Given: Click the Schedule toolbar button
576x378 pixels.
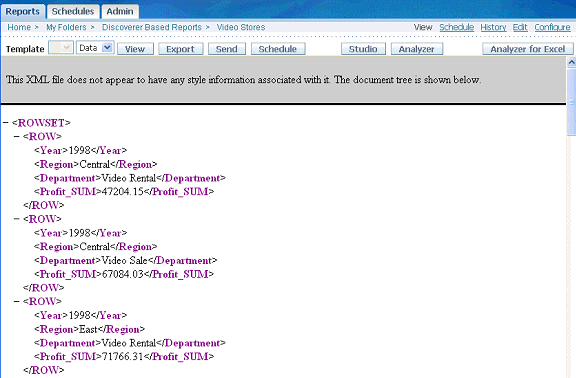Looking at the screenshot, I should (x=278, y=49).
